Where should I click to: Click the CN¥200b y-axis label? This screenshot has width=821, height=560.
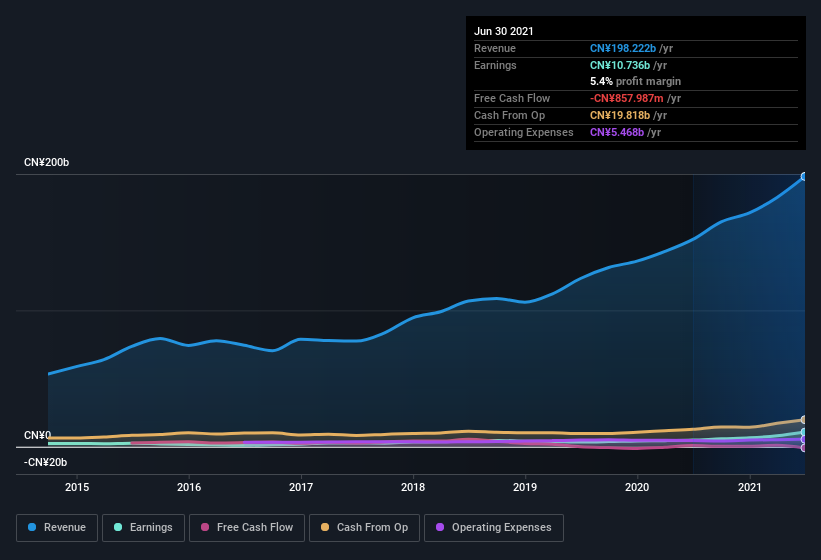[x=47, y=162]
